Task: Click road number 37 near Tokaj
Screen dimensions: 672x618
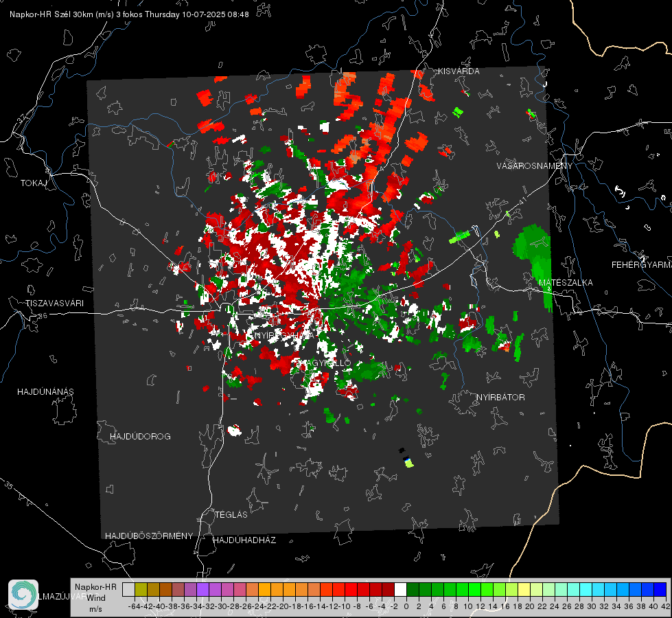Action: click(x=22, y=117)
